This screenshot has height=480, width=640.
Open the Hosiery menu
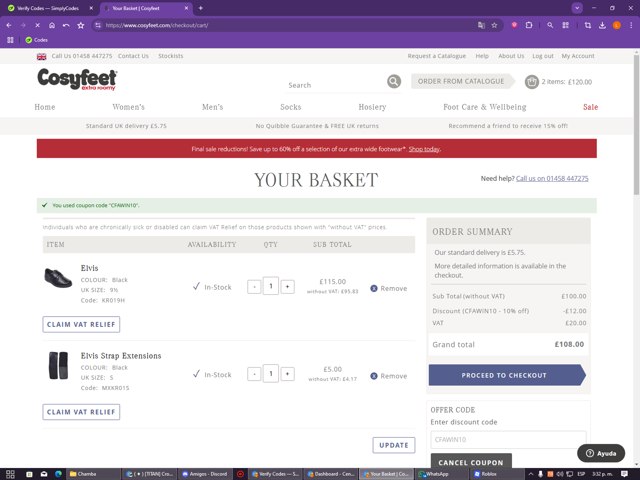coord(372,107)
